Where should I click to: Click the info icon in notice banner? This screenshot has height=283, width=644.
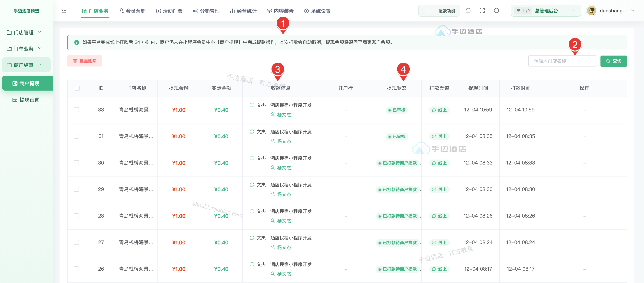77,42
